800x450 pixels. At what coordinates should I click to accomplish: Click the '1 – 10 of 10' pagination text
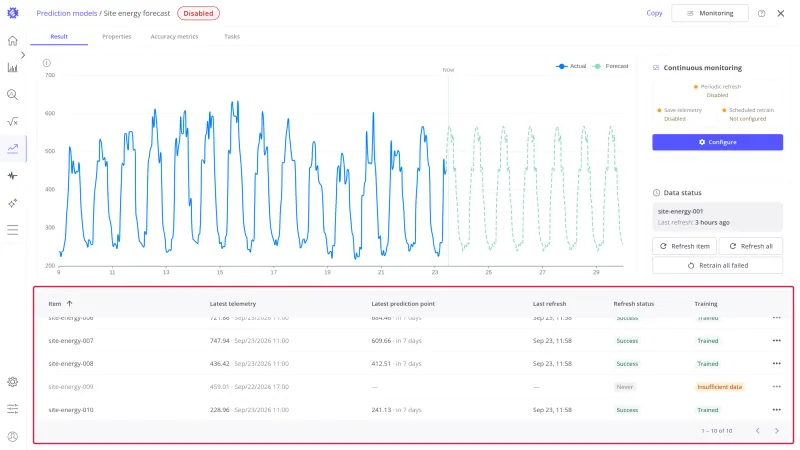pyautogui.click(x=716, y=431)
